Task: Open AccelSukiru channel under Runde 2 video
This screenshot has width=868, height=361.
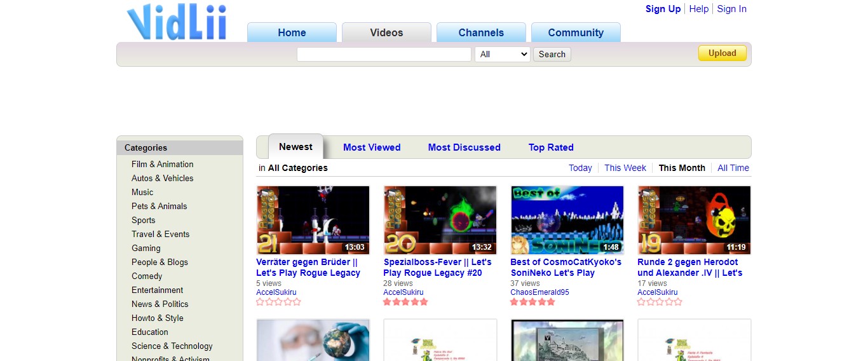Action: coord(658,292)
